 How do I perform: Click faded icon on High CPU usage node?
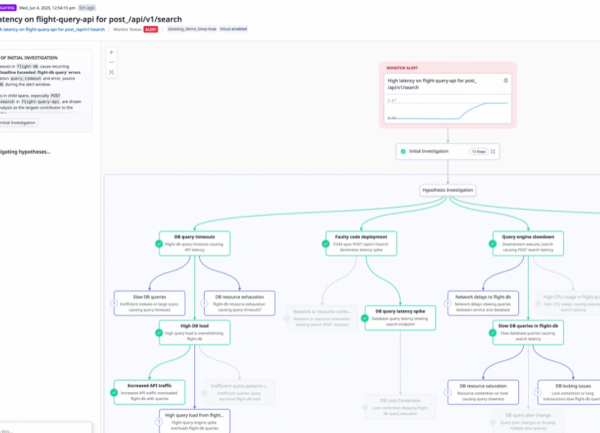pyautogui.click(x=538, y=304)
